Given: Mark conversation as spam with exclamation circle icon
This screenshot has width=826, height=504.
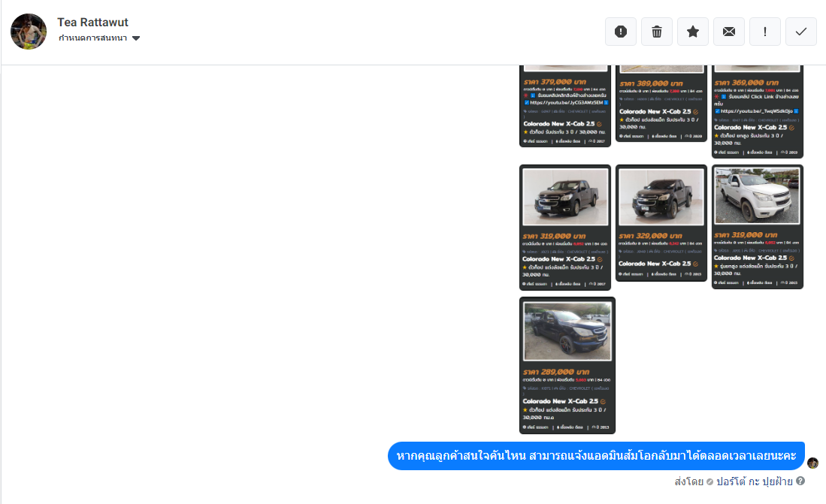Looking at the screenshot, I should point(621,32).
